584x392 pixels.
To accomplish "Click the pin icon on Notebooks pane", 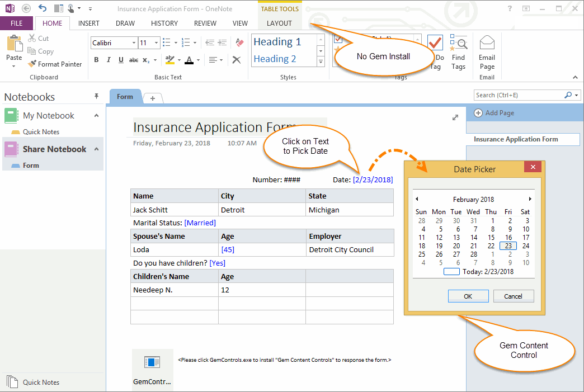I will point(96,96).
